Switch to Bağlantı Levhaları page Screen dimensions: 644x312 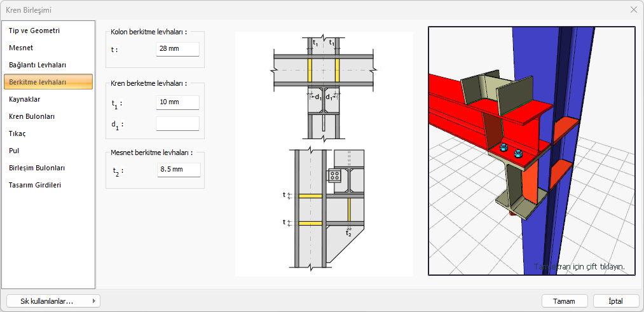pos(38,65)
